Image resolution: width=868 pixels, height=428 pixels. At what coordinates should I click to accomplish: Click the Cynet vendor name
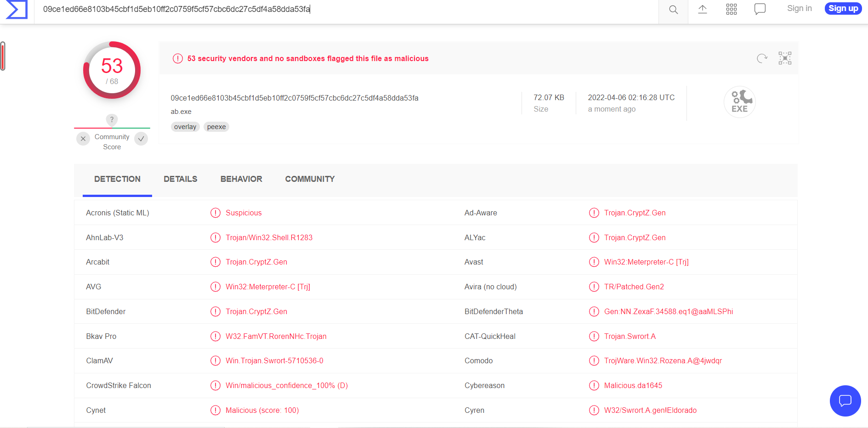click(96, 411)
